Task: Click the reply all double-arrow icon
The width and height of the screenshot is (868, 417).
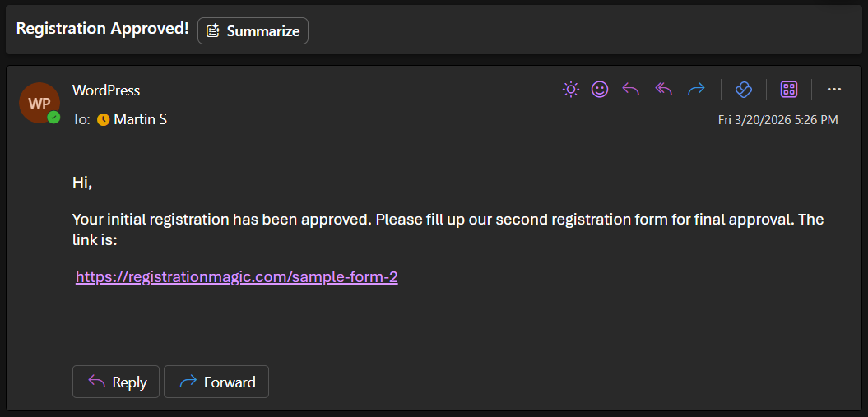Action: click(x=664, y=90)
